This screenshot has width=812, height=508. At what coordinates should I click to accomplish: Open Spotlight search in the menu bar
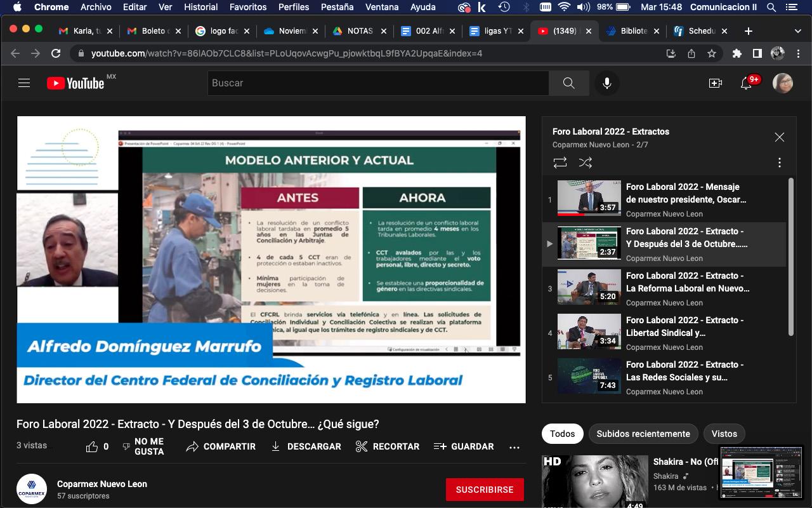pos(771,7)
